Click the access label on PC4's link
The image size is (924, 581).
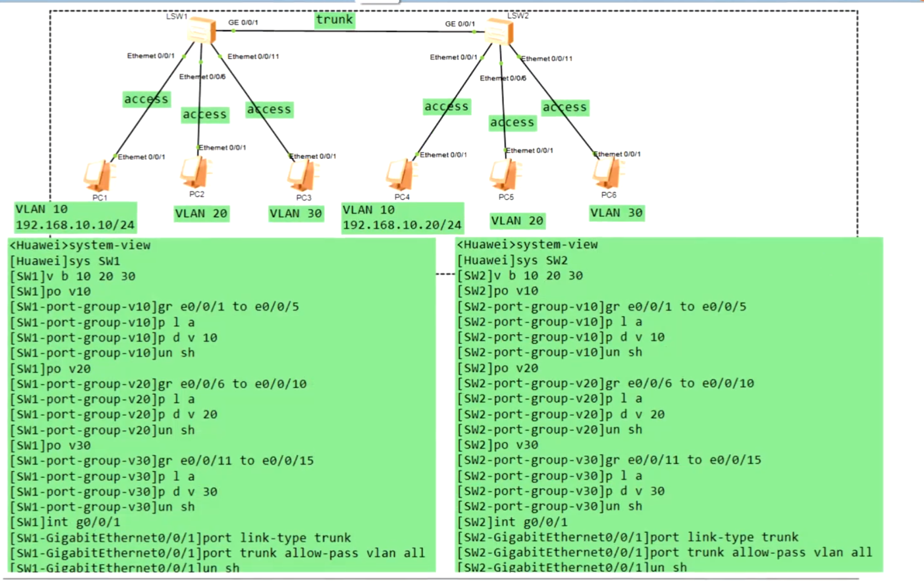[x=447, y=107]
